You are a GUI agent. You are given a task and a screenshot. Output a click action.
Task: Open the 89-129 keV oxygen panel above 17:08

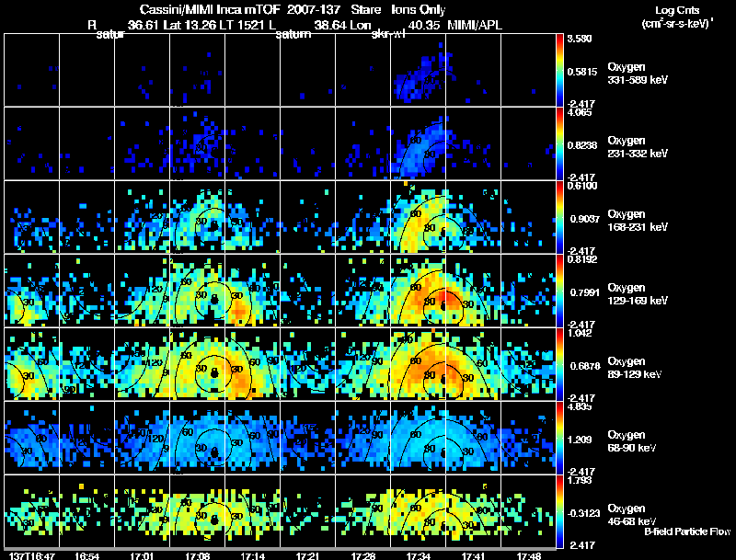point(197,364)
